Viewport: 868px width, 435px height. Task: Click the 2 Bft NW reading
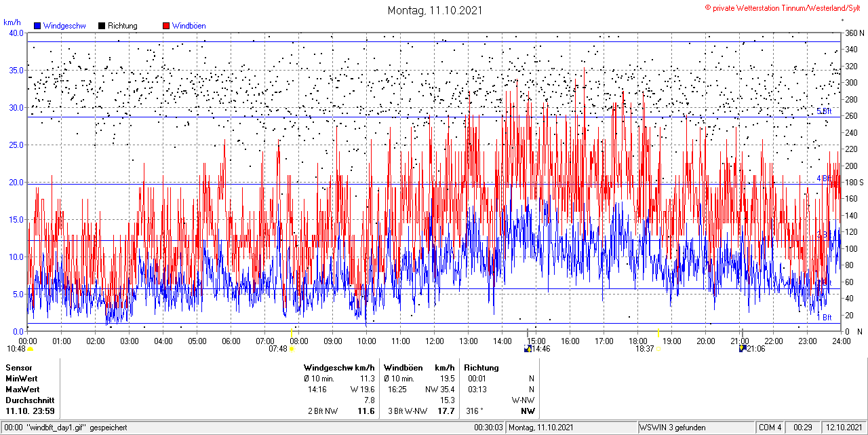(x=323, y=411)
